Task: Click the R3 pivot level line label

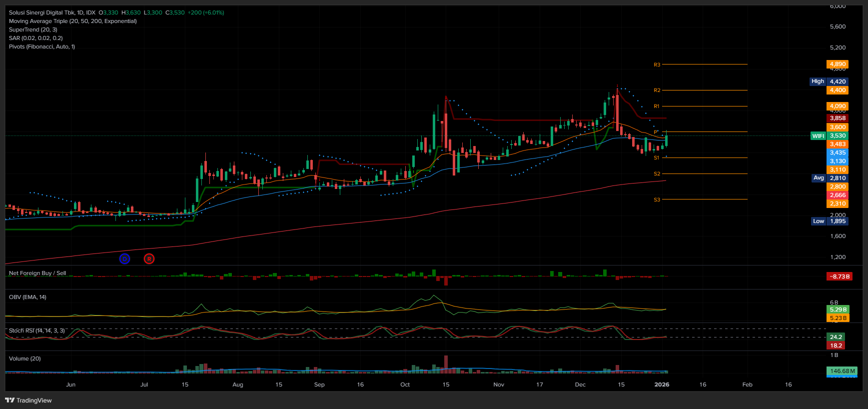Action: click(657, 64)
